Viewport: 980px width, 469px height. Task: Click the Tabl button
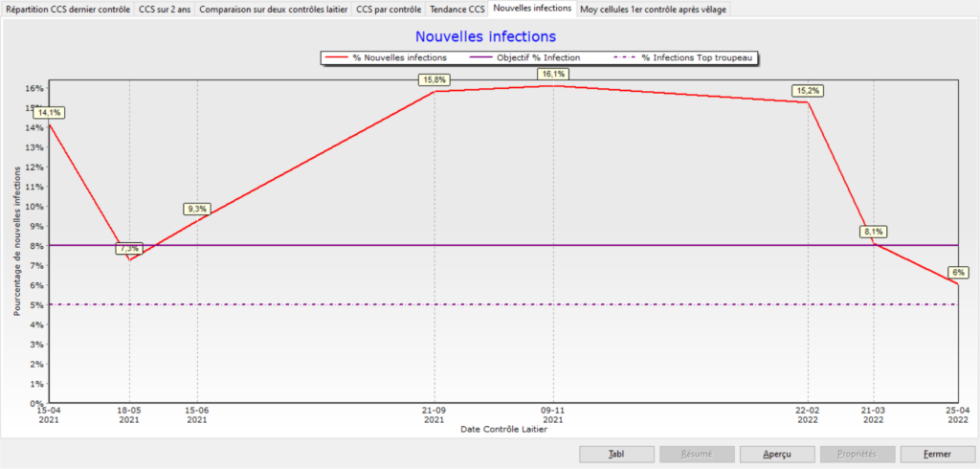616,454
